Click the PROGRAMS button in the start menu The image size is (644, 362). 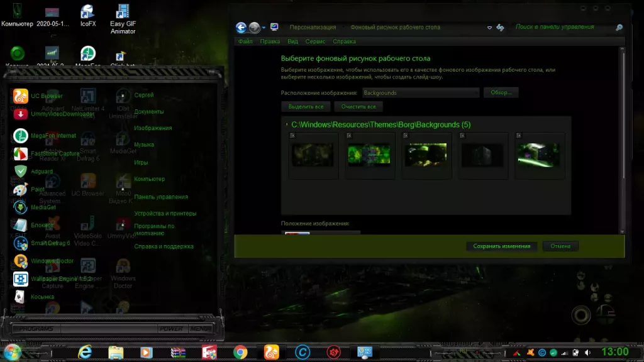pyautogui.click(x=36, y=329)
